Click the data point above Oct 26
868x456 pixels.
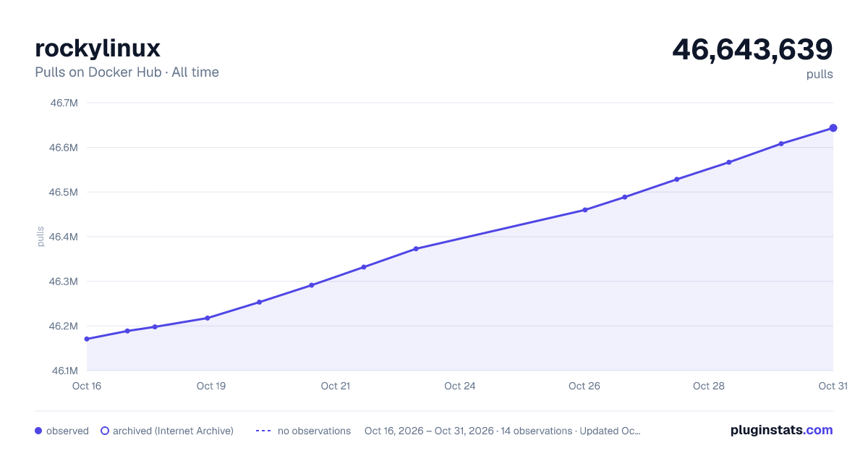click(x=585, y=210)
